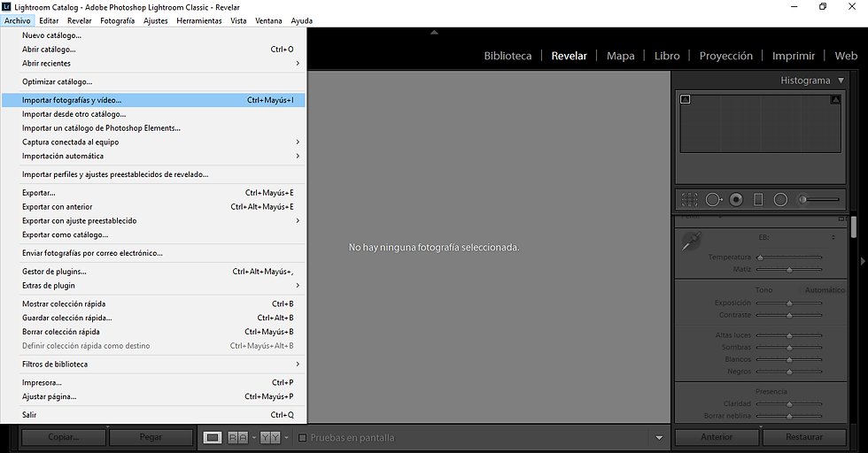This screenshot has height=453, width=868.
Task: Open the EB white balance dropdown
Action: [x=833, y=237]
